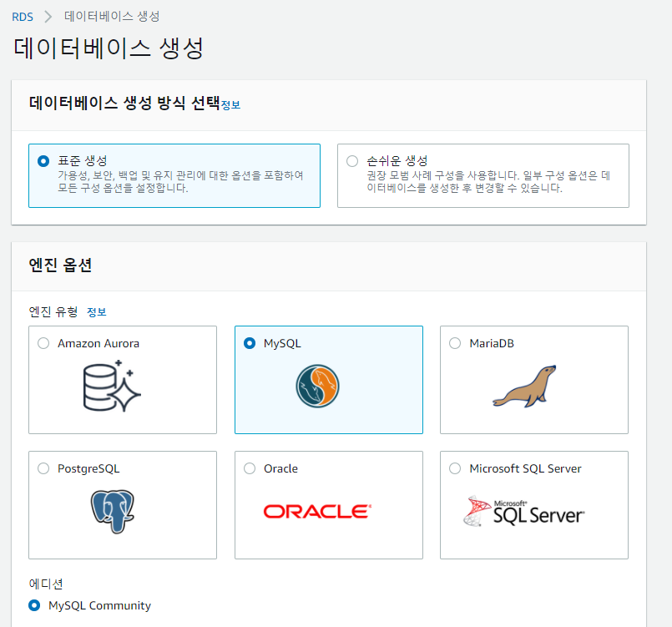Viewport: 672px width, 627px height.
Task: Select the 손쉬운 생성 radio button
Action: tap(352, 161)
